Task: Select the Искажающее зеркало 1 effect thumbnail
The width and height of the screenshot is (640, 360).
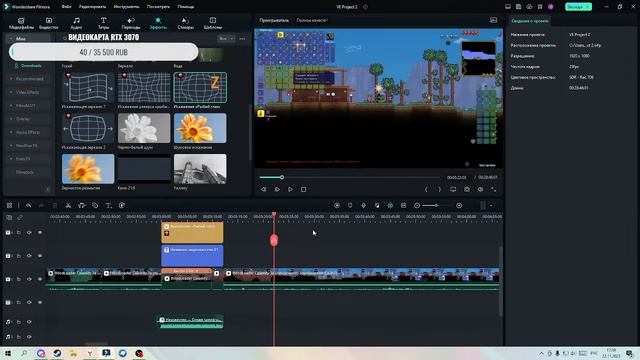Action: coord(88,87)
